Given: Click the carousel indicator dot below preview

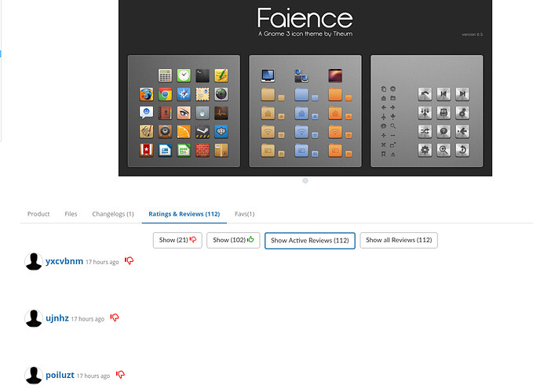Looking at the screenshot, I should tap(305, 180).
